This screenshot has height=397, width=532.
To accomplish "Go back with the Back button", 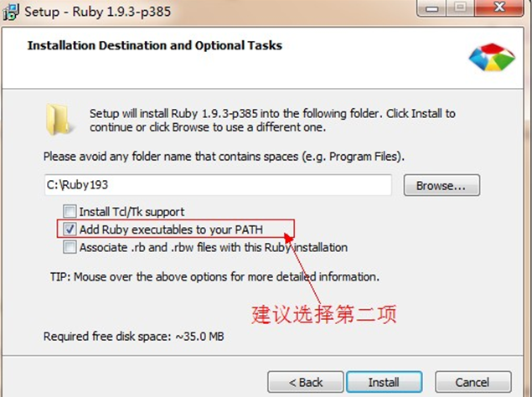I will click(x=306, y=382).
